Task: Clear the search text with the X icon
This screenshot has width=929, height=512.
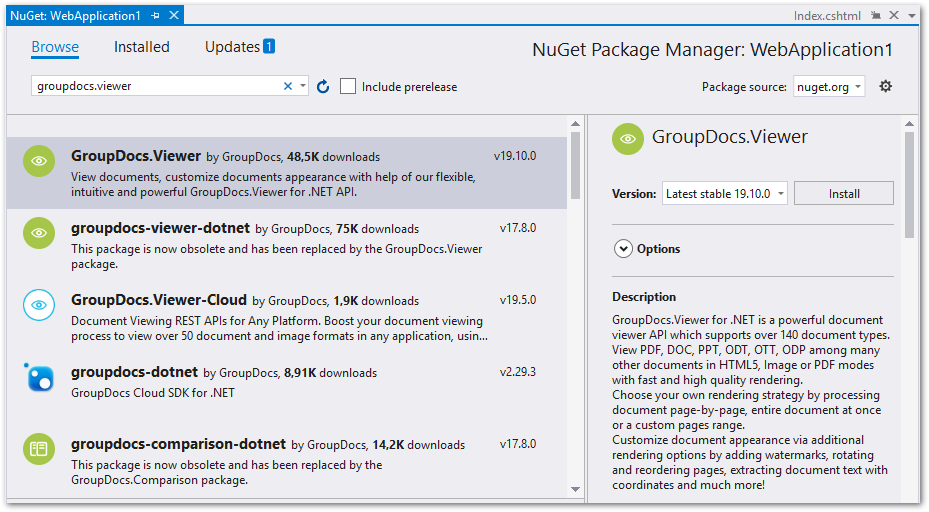Action: [288, 87]
